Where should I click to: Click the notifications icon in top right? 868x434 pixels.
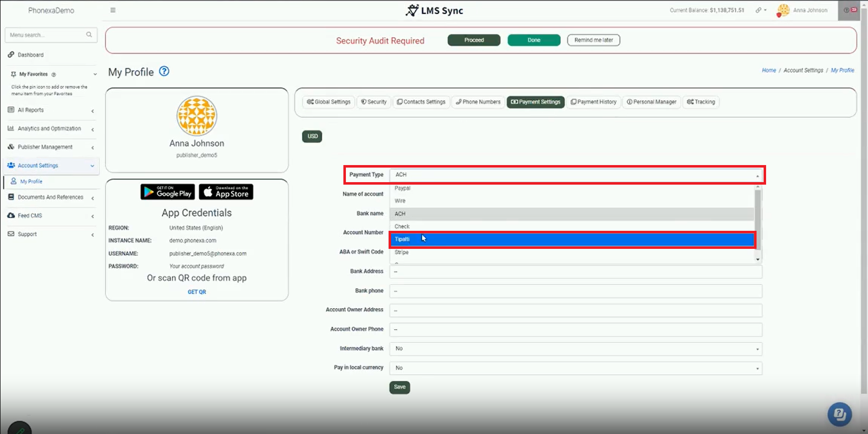(850, 10)
